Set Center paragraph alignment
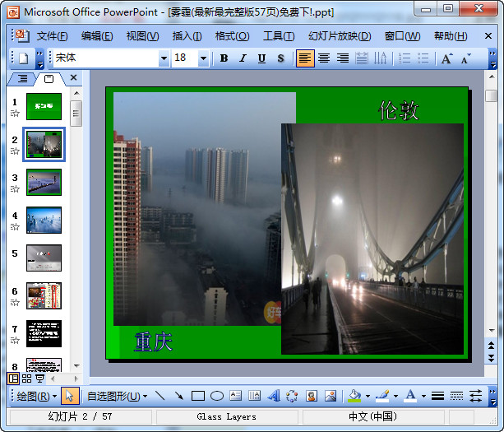 [324, 58]
